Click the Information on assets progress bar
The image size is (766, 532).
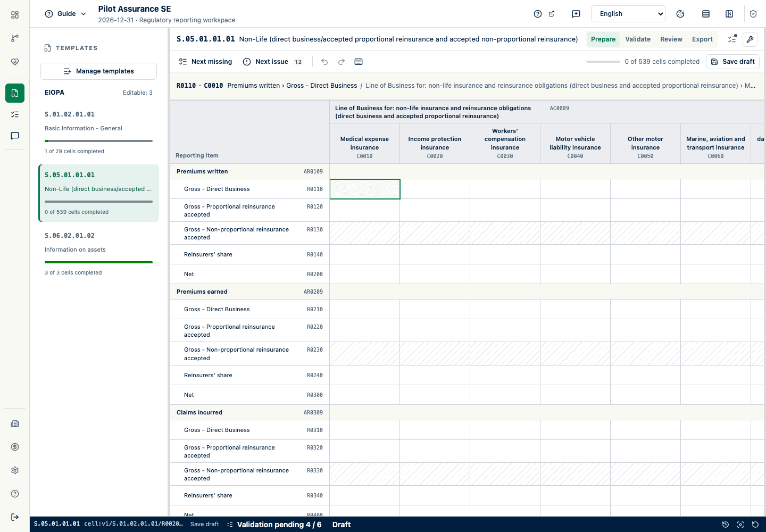[98, 262]
